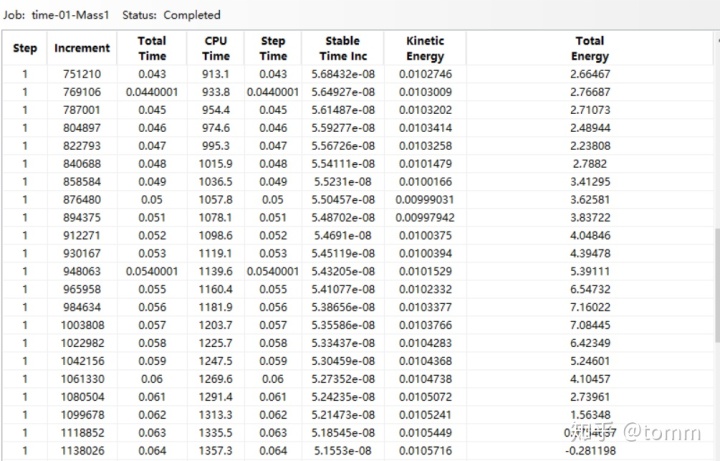Select increment cell 894375
720x461 pixels.
click(82, 217)
